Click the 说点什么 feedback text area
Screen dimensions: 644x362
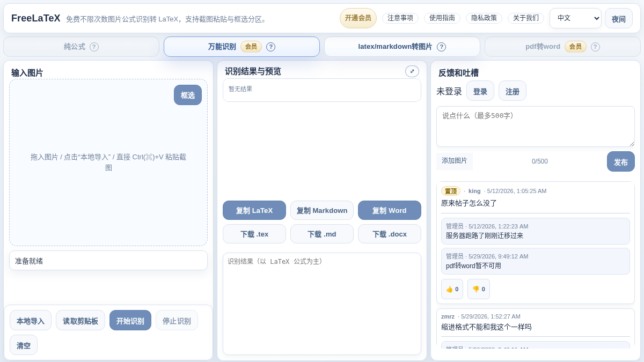tap(536, 127)
